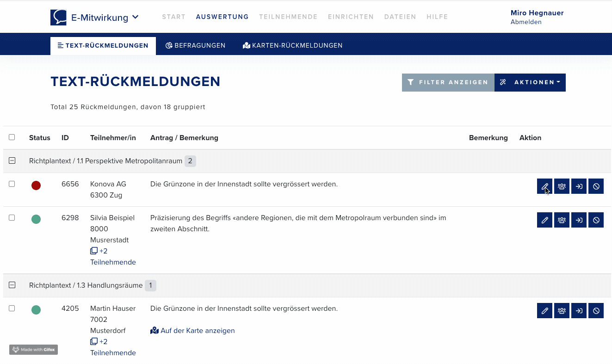
Task: Click the move arrow icon for entry 4205
Action: pos(579,311)
